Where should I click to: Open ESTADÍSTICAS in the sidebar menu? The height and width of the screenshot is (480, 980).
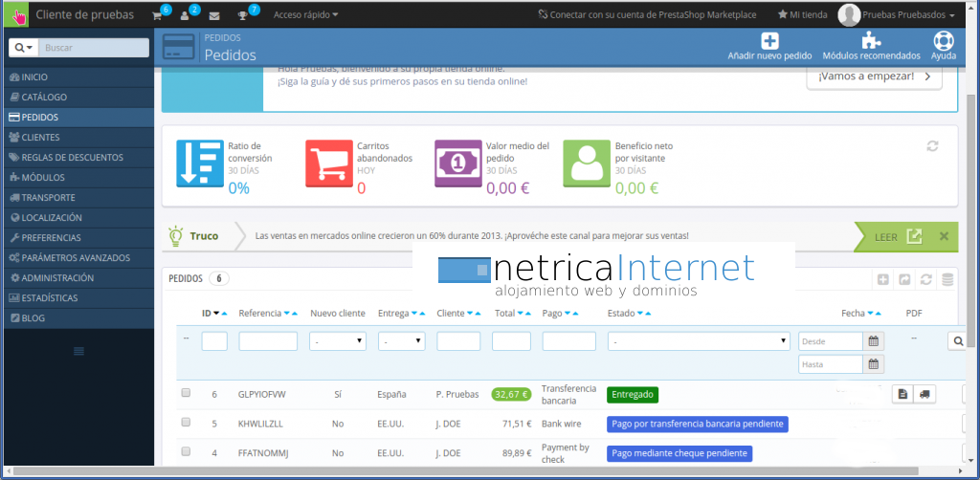coord(78,297)
